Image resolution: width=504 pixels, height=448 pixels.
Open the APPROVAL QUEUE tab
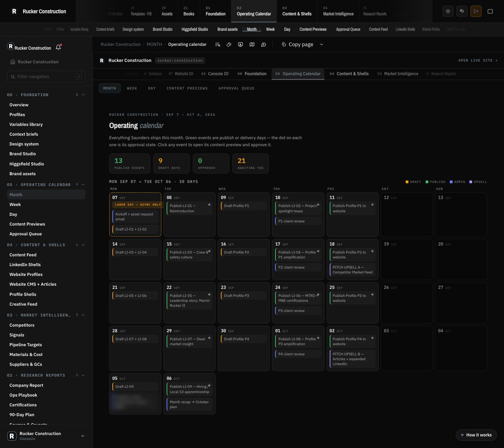[237, 88]
